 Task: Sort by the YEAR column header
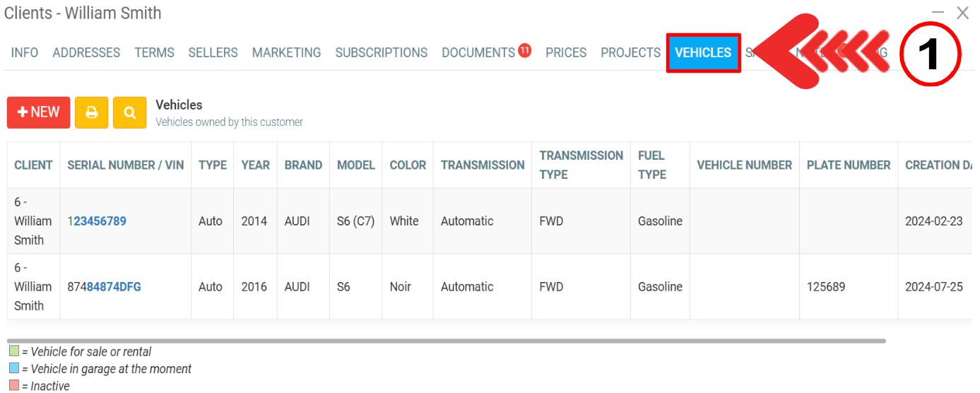pos(255,165)
